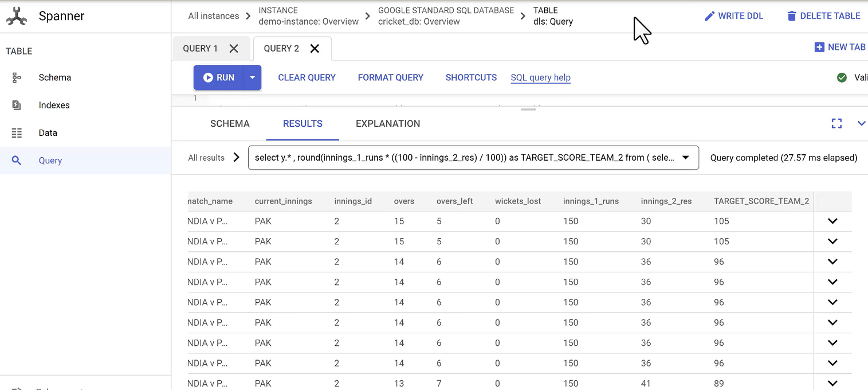Click CLEAR QUERY
The image size is (868, 390).
pos(307,77)
